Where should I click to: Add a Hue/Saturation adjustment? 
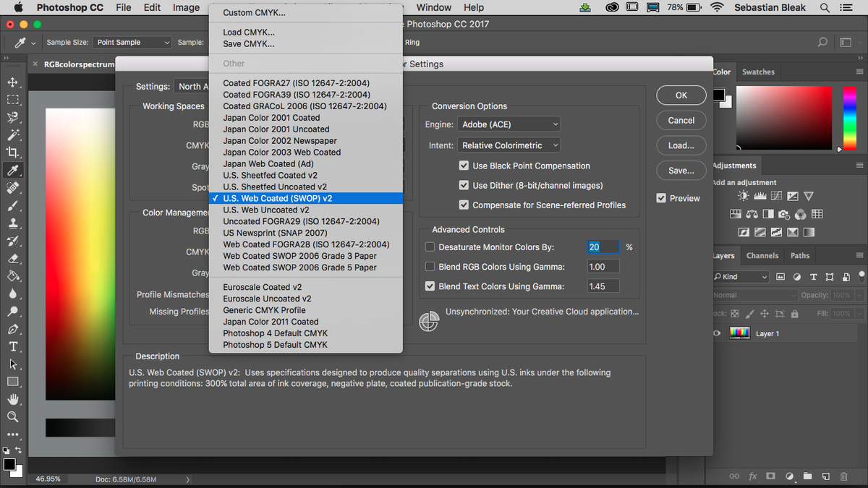click(x=736, y=214)
